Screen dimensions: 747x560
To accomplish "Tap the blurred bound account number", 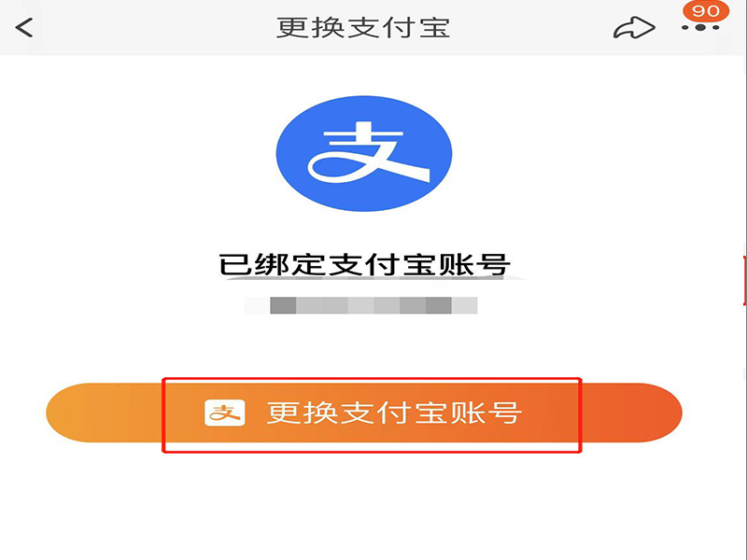I will click(x=360, y=305).
